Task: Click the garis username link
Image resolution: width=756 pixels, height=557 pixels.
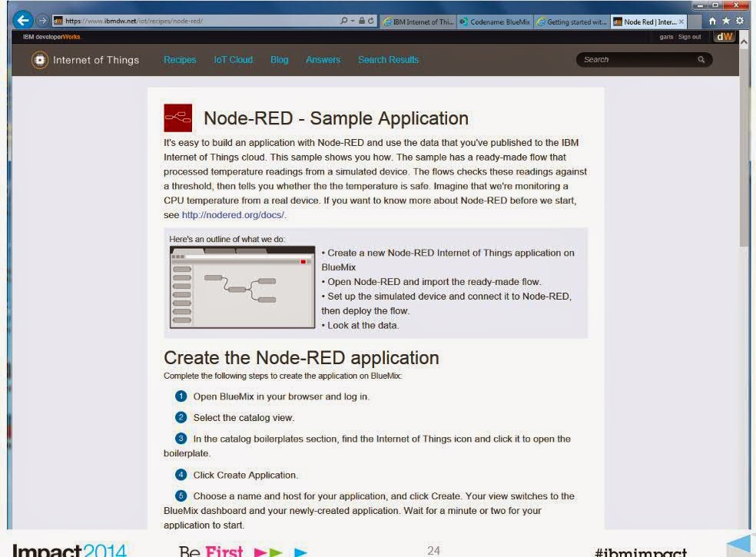Action: click(x=666, y=37)
